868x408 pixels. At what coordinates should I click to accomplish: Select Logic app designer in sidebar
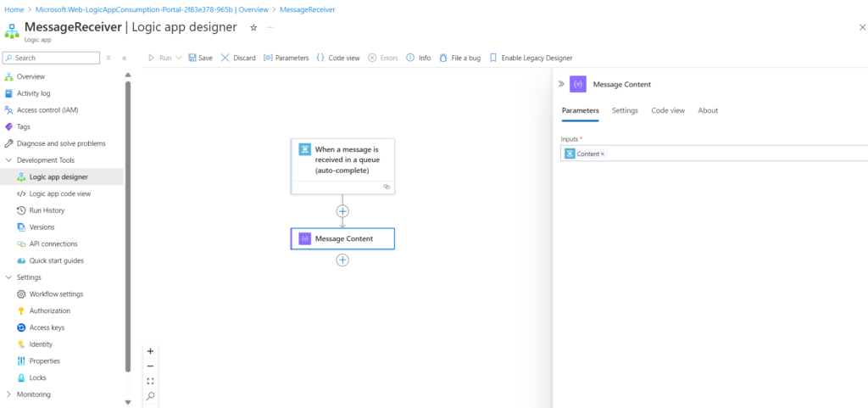pos(58,176)
